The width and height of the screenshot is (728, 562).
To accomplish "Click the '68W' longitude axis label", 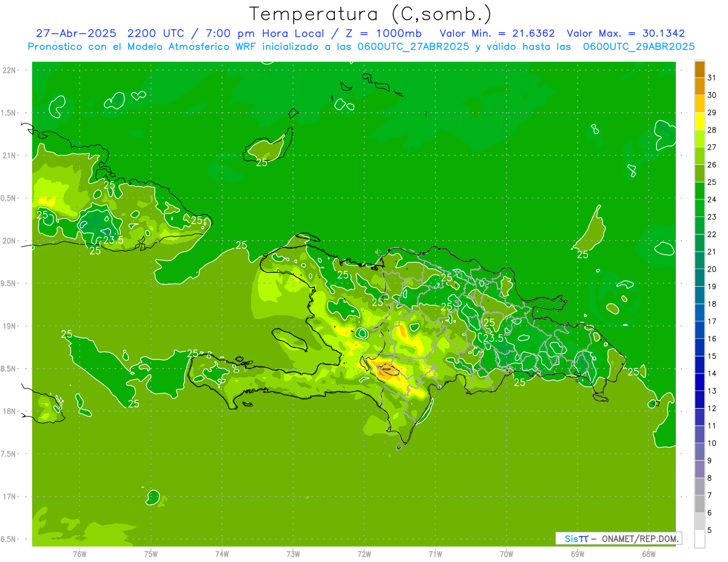I will pos(649,554).
